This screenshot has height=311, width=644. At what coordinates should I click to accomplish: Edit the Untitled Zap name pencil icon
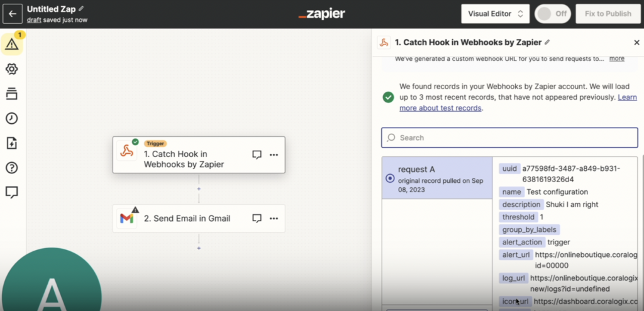tap(81, 9)
